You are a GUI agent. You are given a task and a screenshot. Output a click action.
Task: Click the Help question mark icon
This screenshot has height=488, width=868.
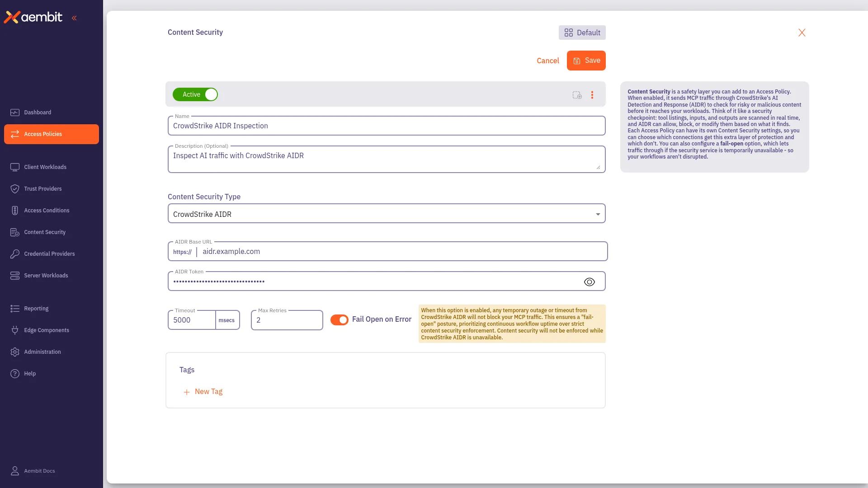point(15,374)
